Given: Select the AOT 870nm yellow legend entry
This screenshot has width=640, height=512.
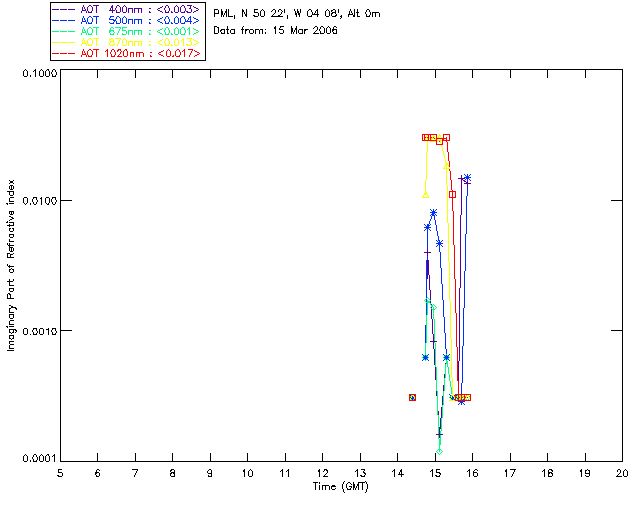Looking at the screenshot, I should tap(127, 42).
